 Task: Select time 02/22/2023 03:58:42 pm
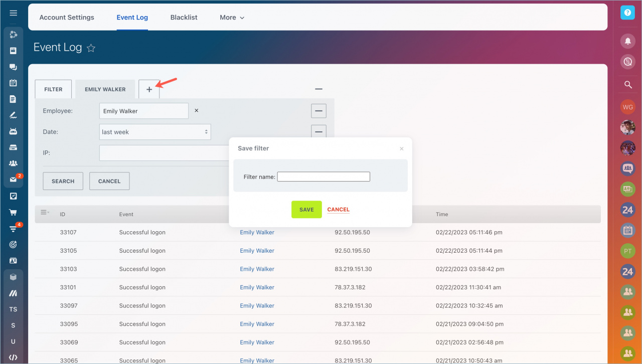click(470, 269)
